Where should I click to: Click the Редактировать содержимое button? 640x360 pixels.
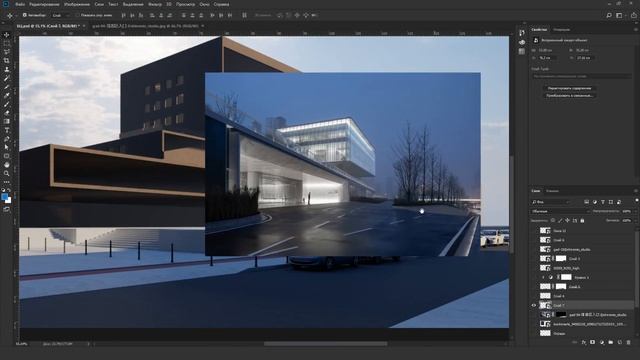point(569,88)
